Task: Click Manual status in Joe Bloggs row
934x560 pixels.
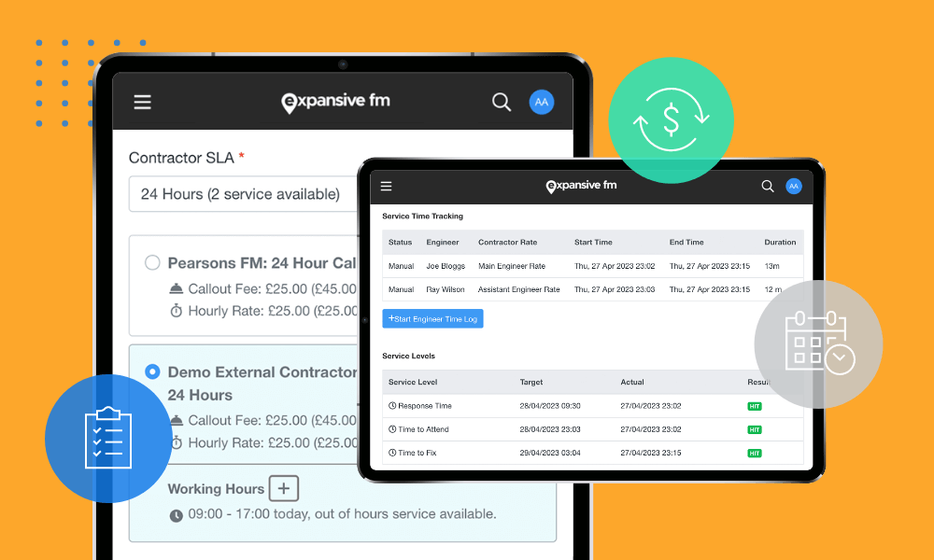Action: click(x=401, y=266)
